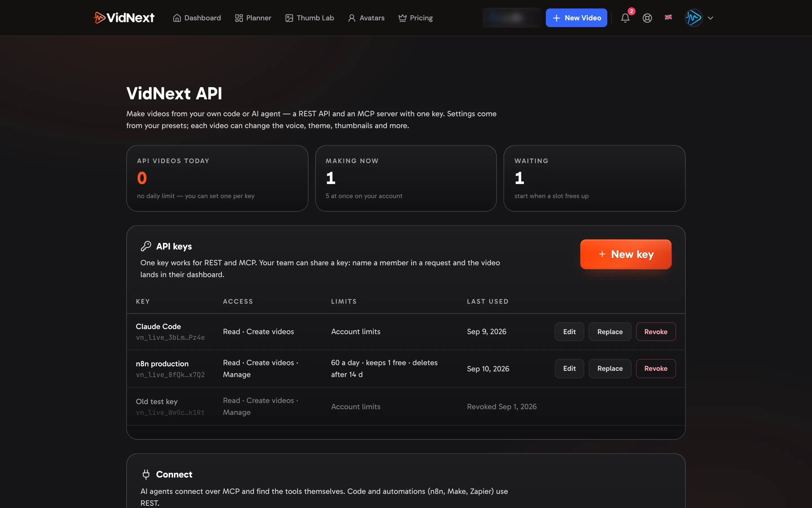Viewport: 812px width, 508px height.
Task: Revoke the n8n production key
Action: [656, 369]
